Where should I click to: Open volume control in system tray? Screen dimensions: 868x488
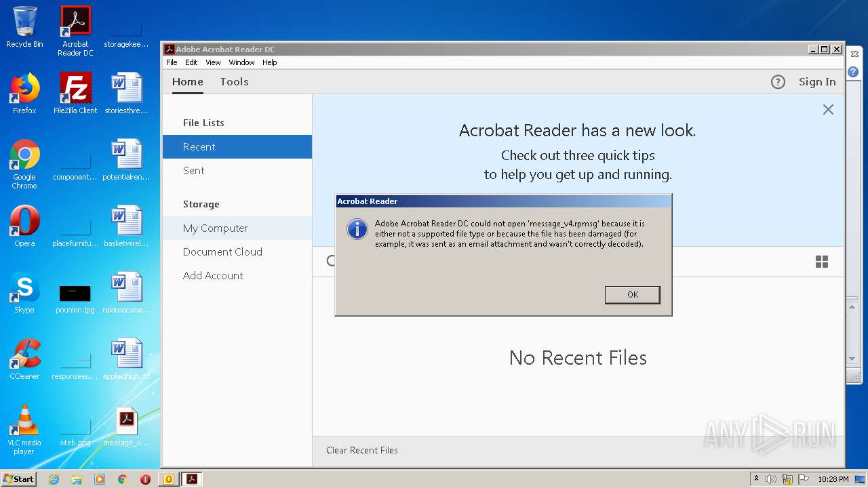point(771,479)
